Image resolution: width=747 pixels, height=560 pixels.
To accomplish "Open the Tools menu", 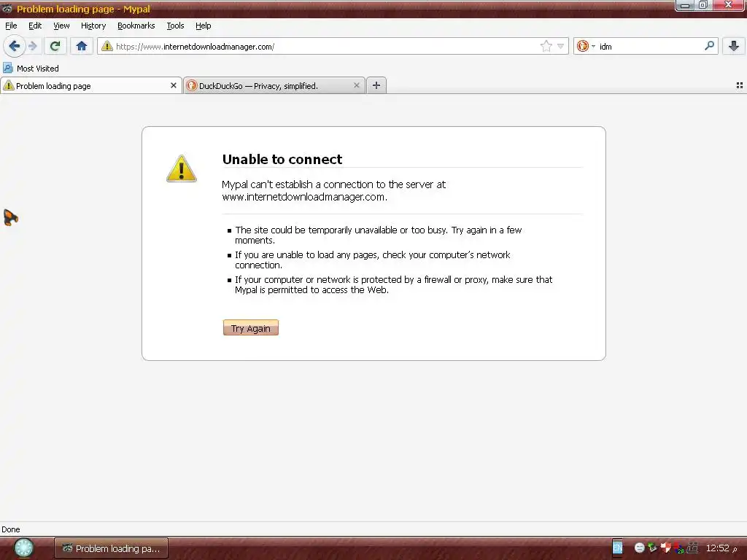I will coord(175,26).
